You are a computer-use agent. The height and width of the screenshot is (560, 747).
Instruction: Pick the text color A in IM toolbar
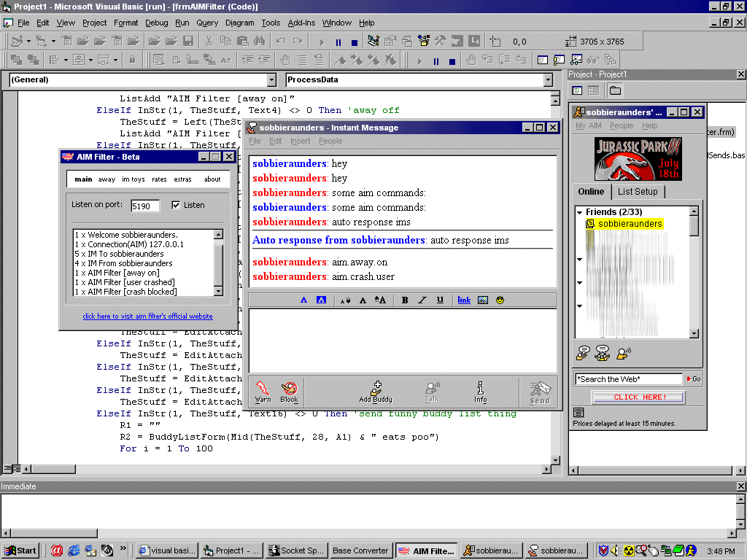tap(303, 300)
